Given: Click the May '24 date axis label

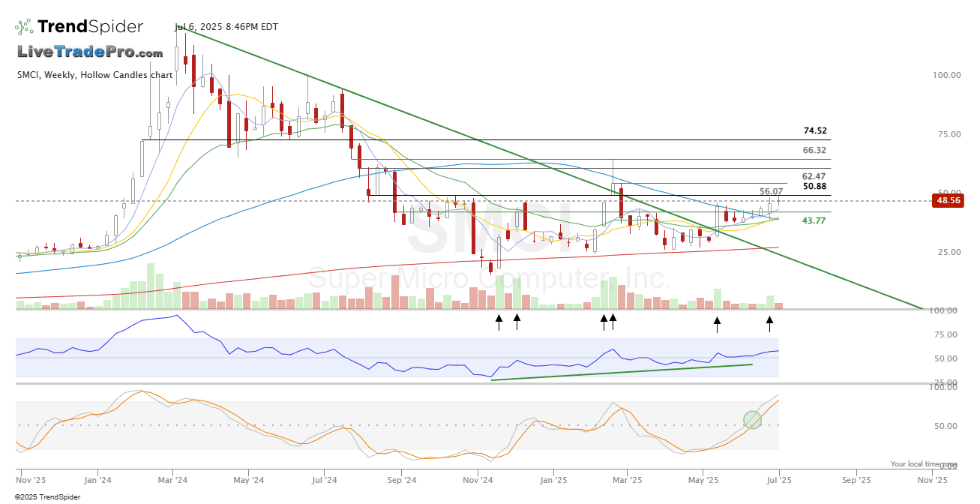Looking at the screenshot, I should pos(249,478).
